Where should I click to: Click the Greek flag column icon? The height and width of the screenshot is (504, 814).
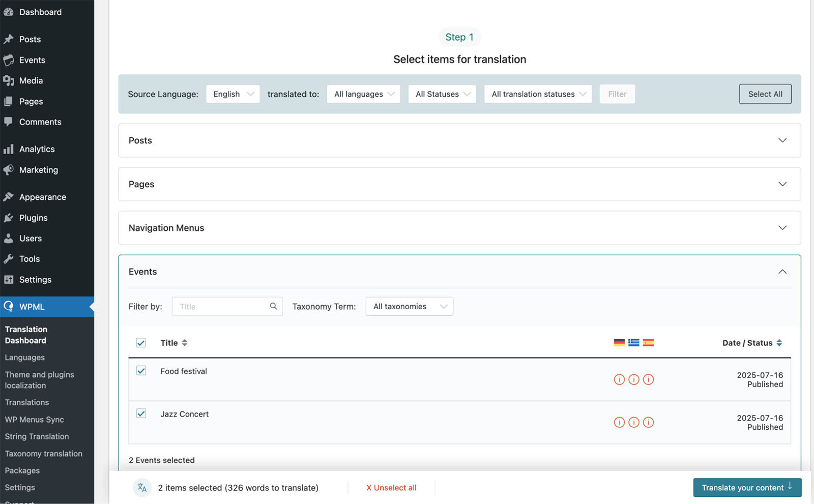(x=633, y=343)
